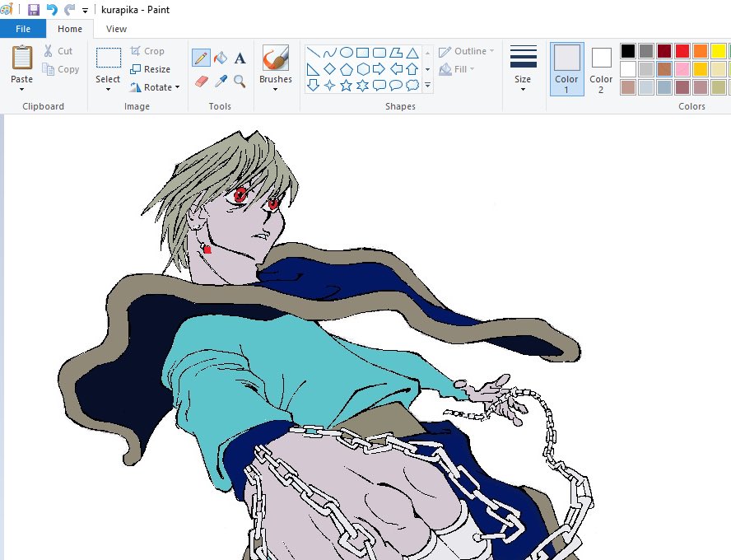Select the Pencil tool
The width and height of the screenshot is (731, 560).
pos(201,58)
